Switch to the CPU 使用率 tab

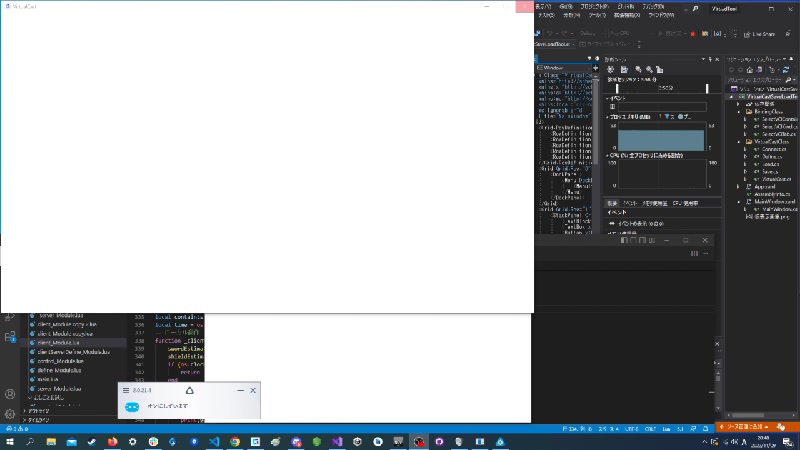[x=685, y=203]
